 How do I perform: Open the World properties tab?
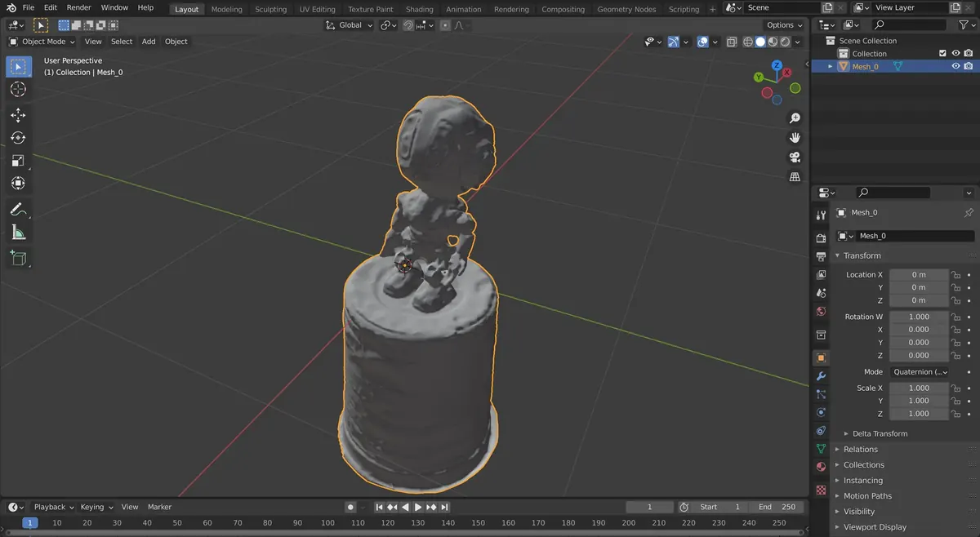pyautogui.click(x=821, y=311)
